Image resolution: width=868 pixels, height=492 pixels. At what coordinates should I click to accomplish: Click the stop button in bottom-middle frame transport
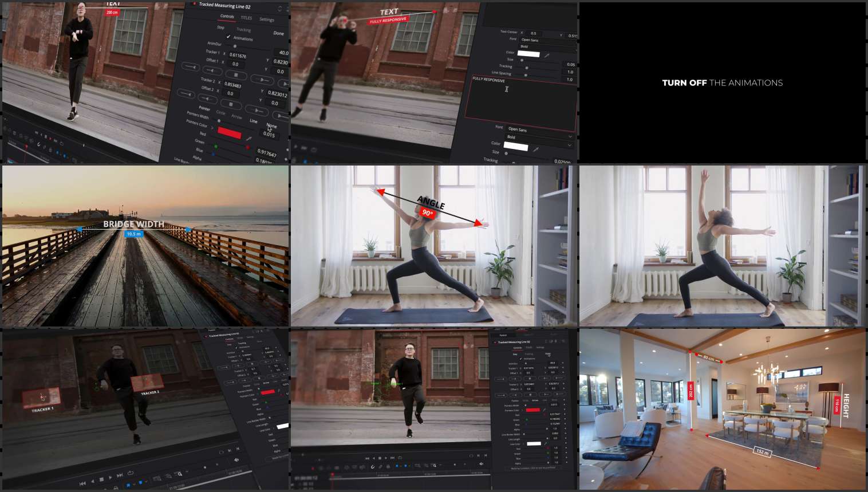coord(380,458)
